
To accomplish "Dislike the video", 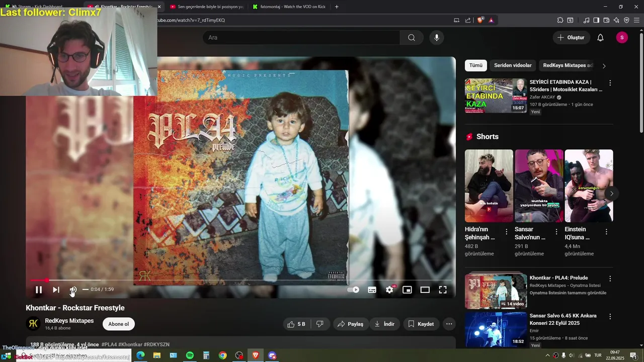I will [319, 324].
